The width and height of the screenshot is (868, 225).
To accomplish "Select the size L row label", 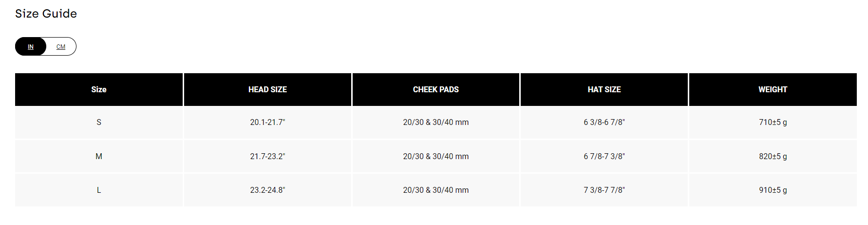I will 99,190.
